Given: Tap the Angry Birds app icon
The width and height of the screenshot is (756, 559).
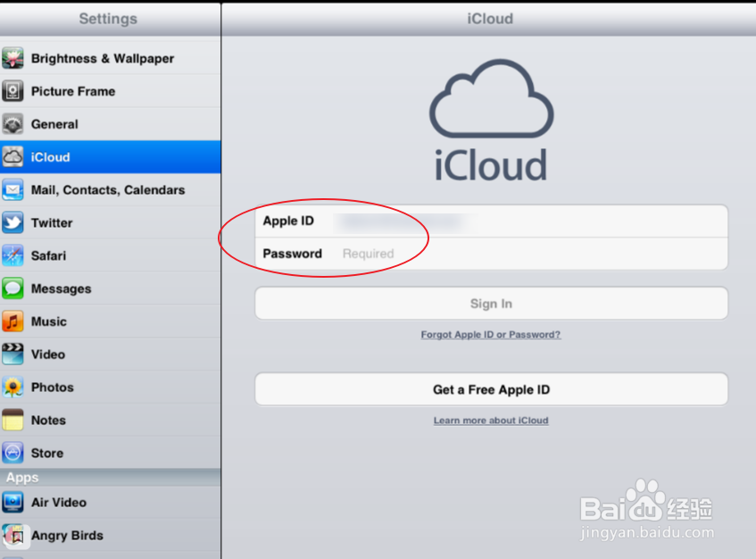Looking at the screenshot, I should (x=14, y=536).
